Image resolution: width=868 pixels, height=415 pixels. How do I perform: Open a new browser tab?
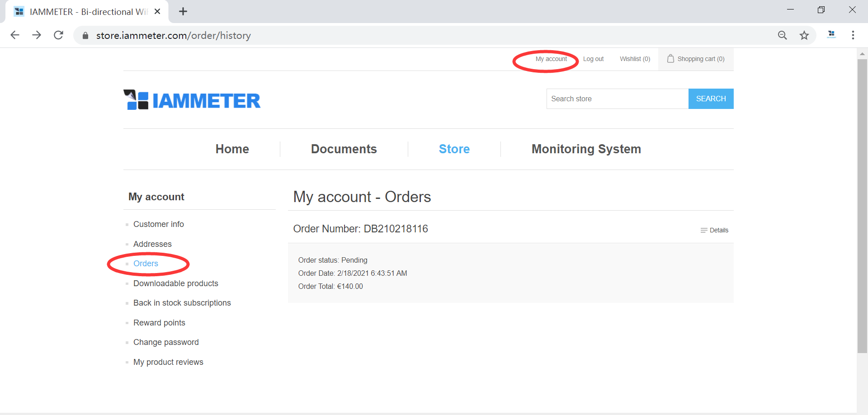coord(183,12)
